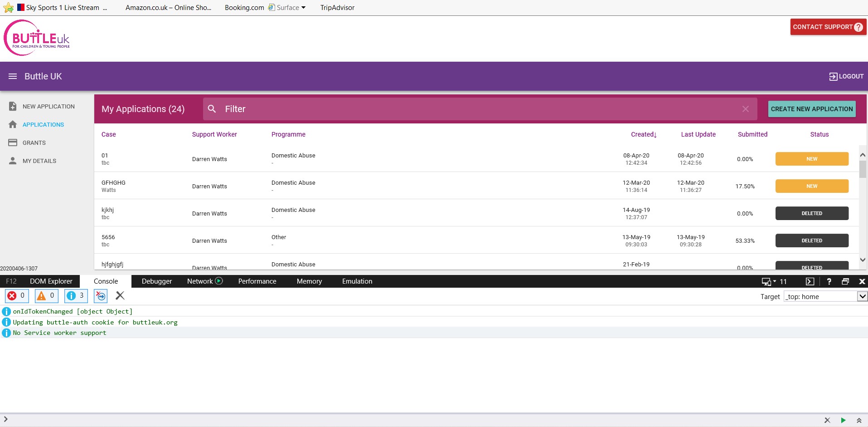Screen dimensions: 868x427
Task: Switch to the DOM Explorer tab
Action: 51,281
